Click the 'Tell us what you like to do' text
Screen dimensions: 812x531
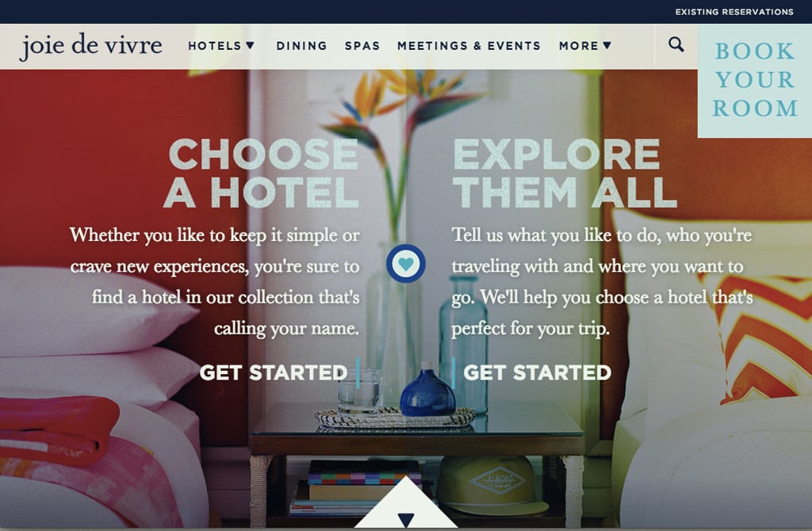[603, 281]
